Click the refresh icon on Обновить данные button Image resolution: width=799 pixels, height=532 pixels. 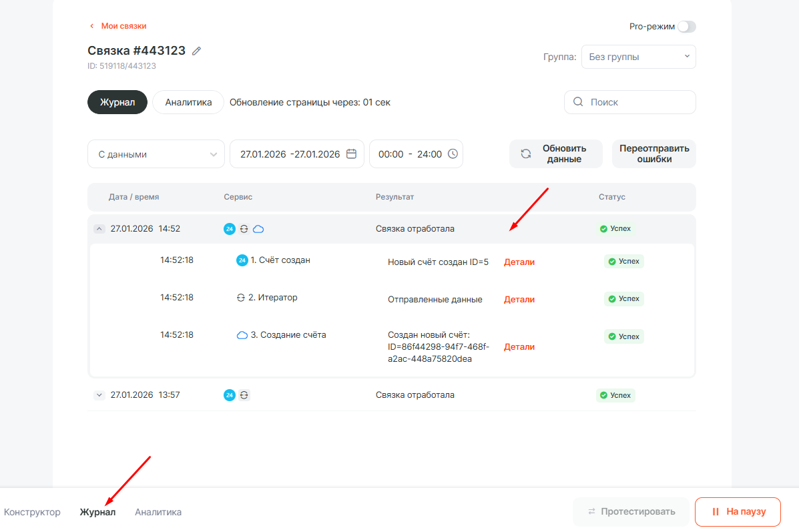526,154
